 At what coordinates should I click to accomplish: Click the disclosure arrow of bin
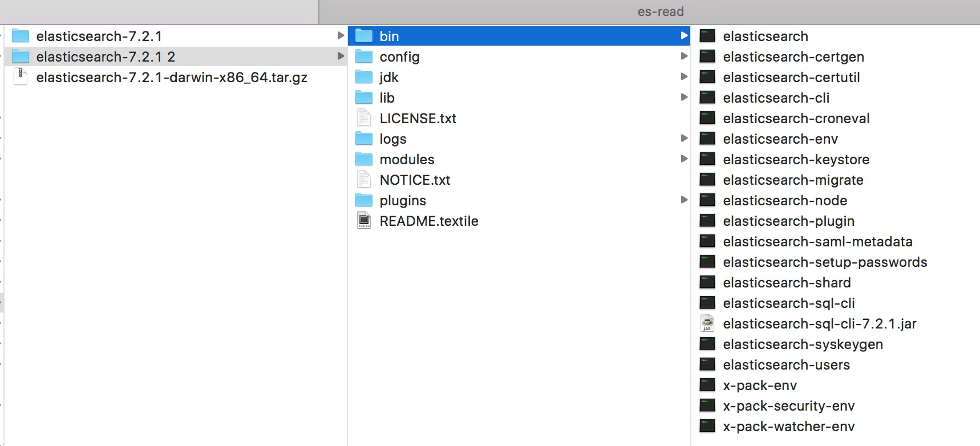(x=684, y=35)
